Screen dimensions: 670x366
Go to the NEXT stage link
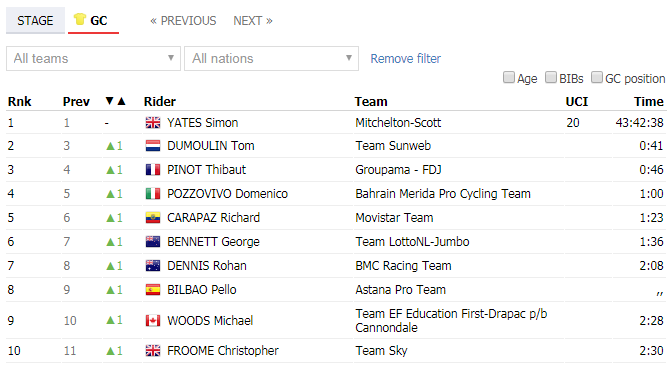[x=253, y=20]
